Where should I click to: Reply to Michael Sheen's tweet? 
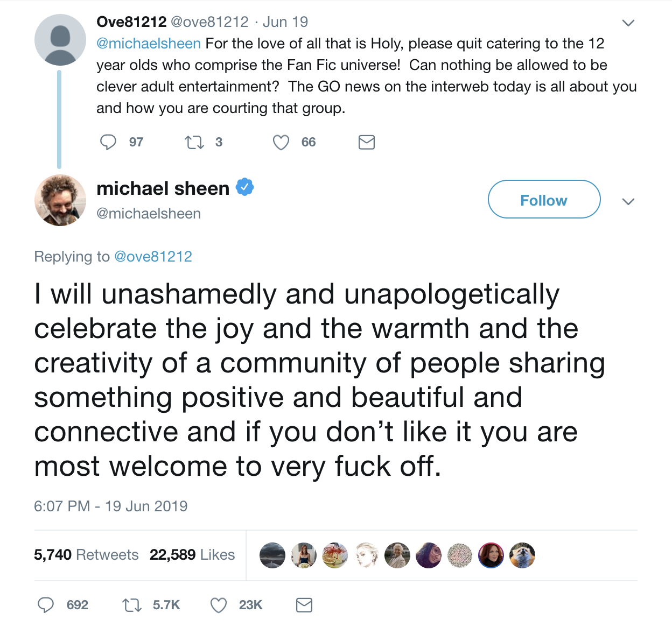[x=46, y=605]
